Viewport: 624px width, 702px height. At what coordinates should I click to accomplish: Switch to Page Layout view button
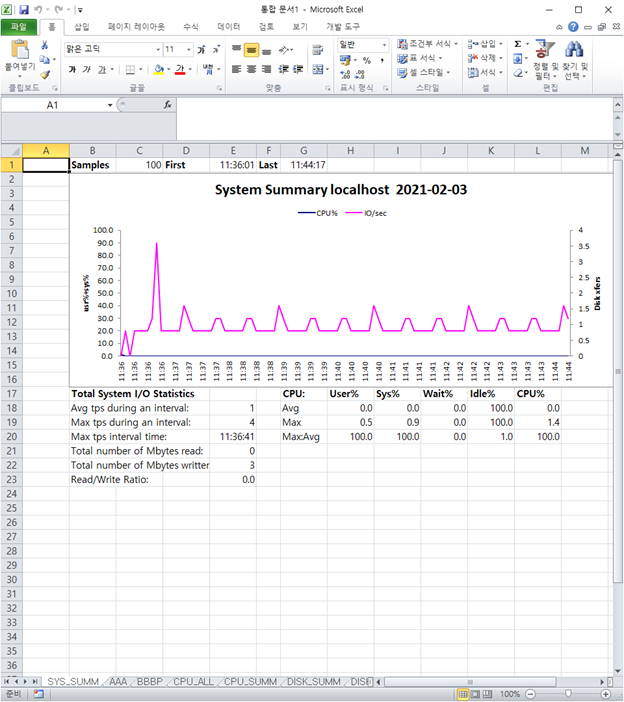tap(475, 694)
